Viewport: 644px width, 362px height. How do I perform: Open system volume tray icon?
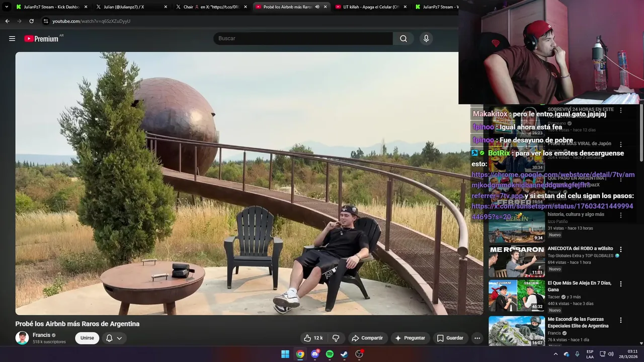[611, 354]
